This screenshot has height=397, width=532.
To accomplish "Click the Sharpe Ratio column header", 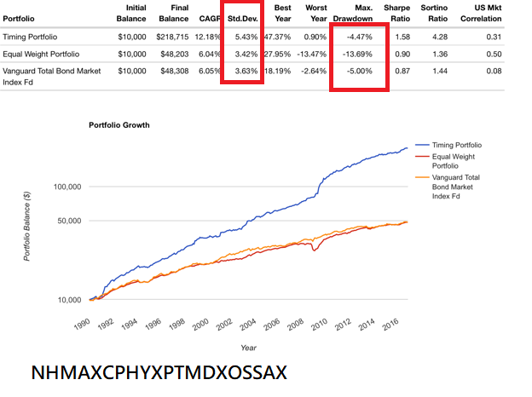I will click(397, 14).
